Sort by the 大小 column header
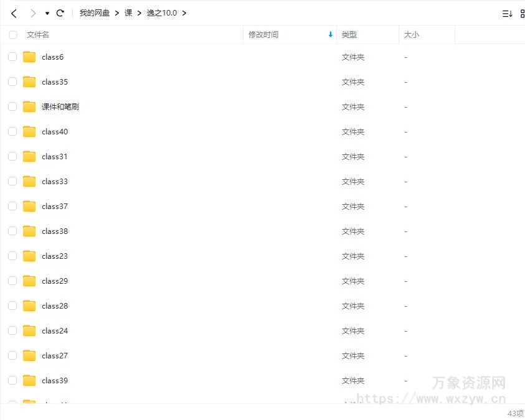 412,35
